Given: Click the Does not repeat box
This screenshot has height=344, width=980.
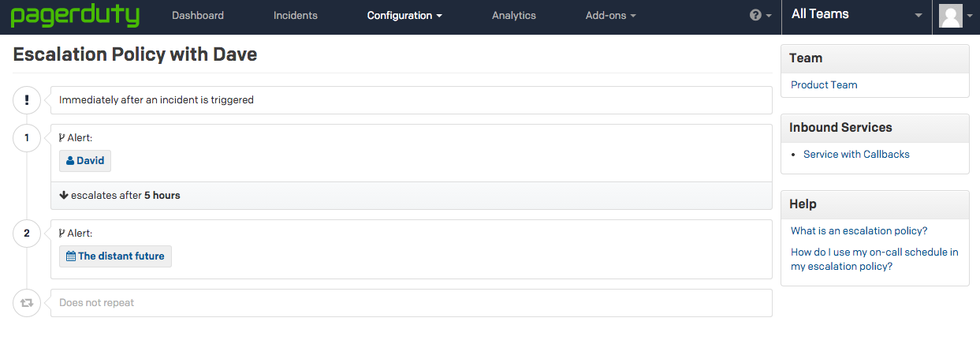Looking at the screenshot, I should pos(411,303).
